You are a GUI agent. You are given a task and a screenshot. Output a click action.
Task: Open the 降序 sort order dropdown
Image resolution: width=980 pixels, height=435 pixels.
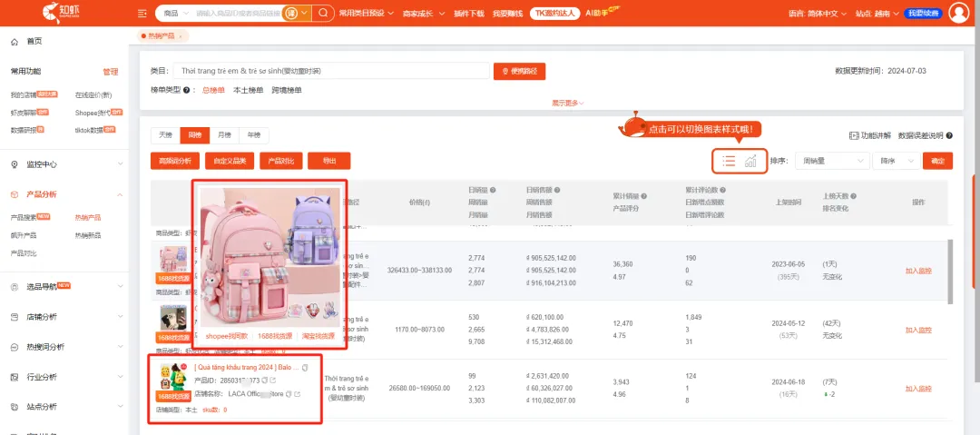[x=897, y=161]
